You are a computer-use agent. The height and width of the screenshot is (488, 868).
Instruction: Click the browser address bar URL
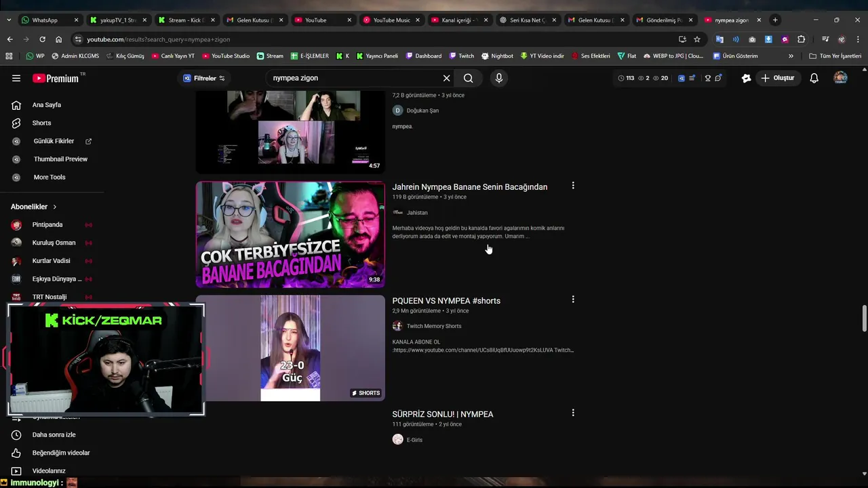[x=158, y=39]
